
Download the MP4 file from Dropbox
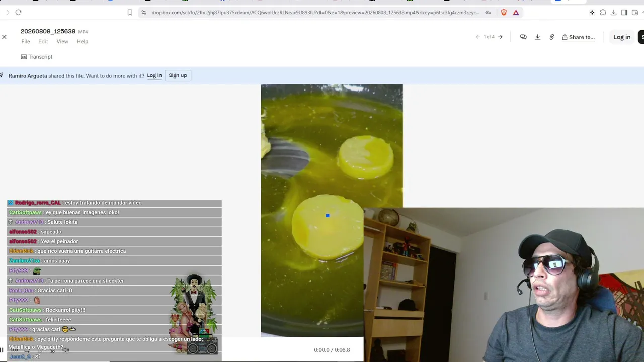(x=537, y=37)
